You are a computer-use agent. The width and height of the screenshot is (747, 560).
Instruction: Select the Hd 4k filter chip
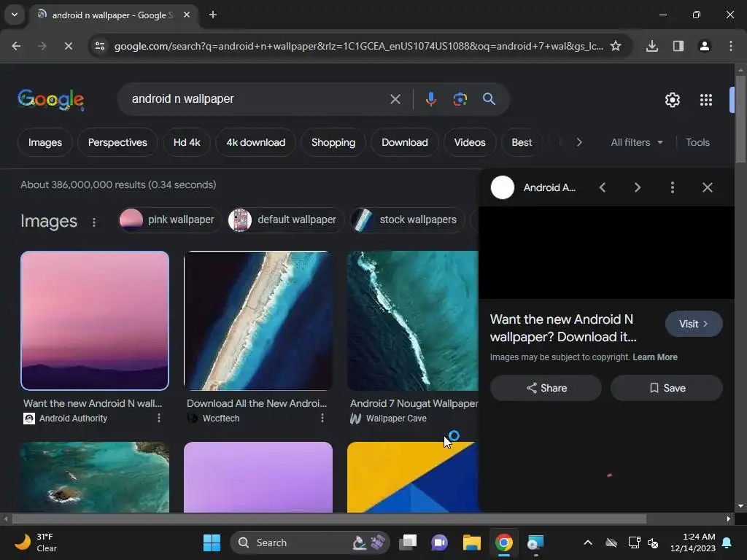point(186,142)
